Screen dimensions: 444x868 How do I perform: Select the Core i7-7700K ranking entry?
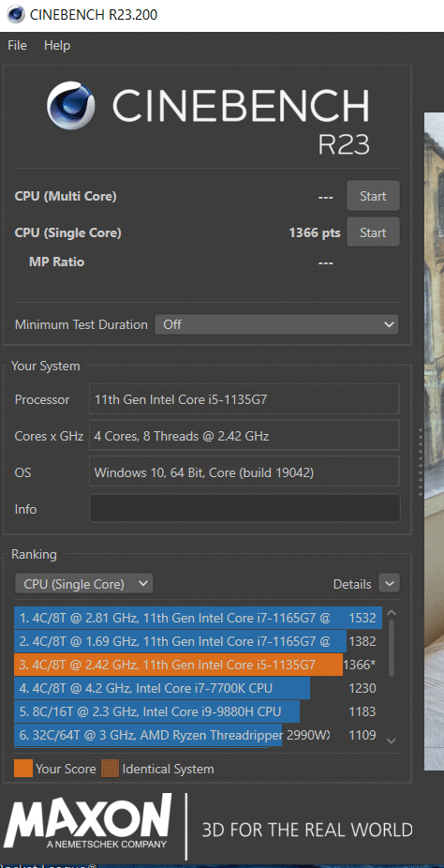198,688
